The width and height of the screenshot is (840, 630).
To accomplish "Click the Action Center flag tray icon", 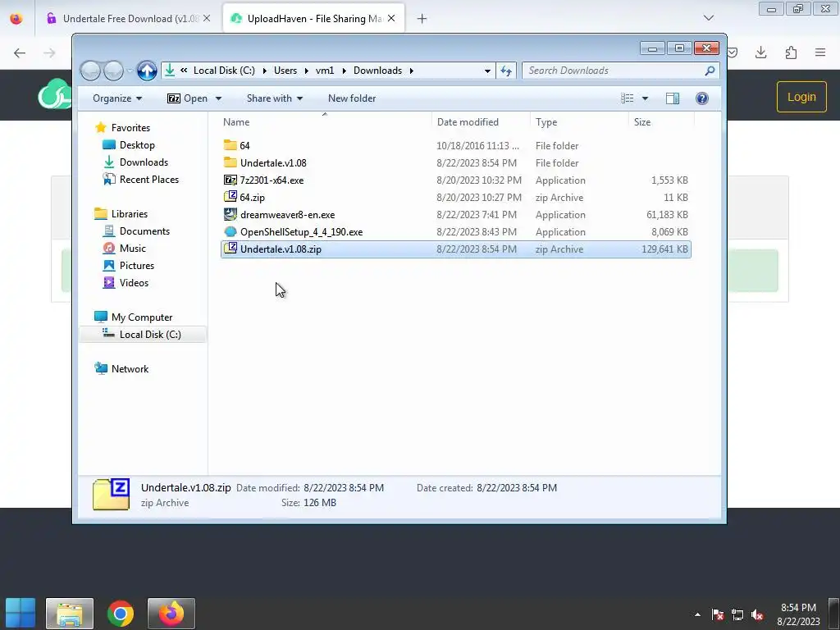I will click(718, 614).
